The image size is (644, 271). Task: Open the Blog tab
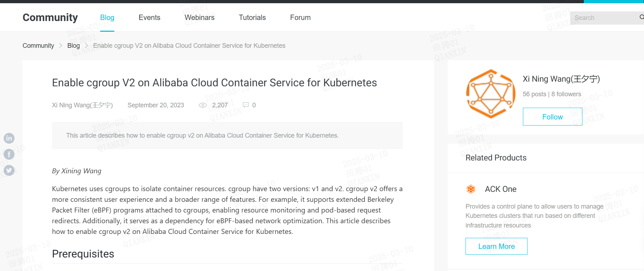point(107,17)
